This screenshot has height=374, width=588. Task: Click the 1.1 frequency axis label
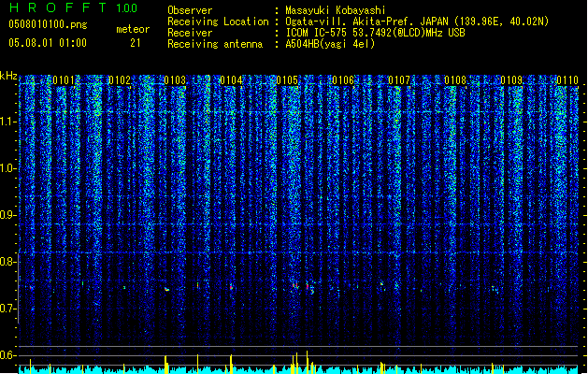click(7, 122)
